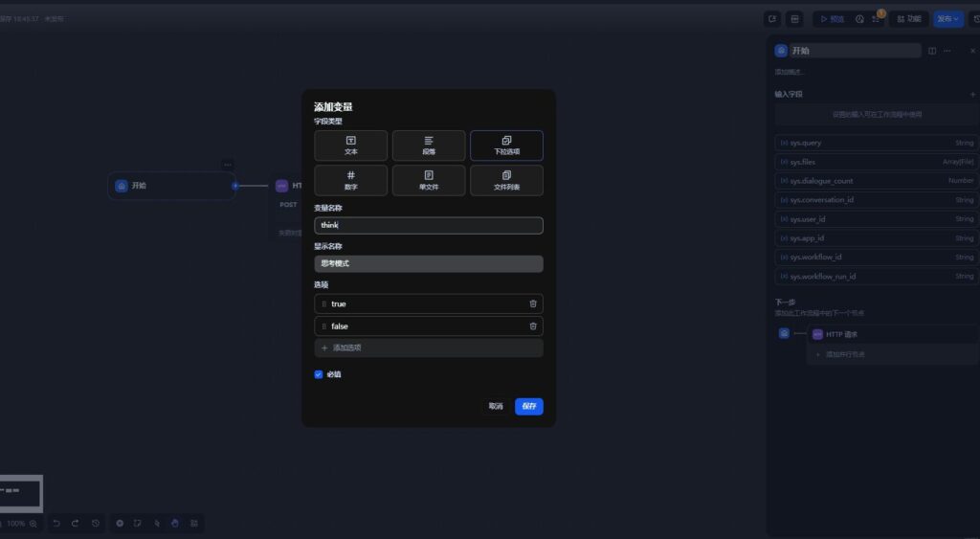Focus the 显示名称 field with 思考模式
The height and width of the screenshot is (539, 980).
429,264
